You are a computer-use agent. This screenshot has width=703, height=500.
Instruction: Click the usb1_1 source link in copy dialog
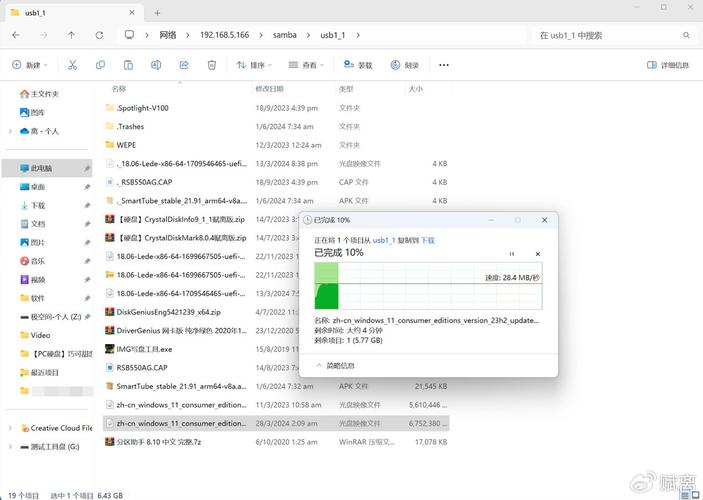coord(384,240)
